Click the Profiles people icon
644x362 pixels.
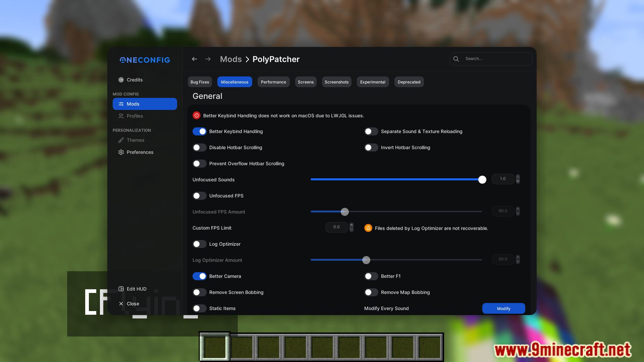click(121, 116)
